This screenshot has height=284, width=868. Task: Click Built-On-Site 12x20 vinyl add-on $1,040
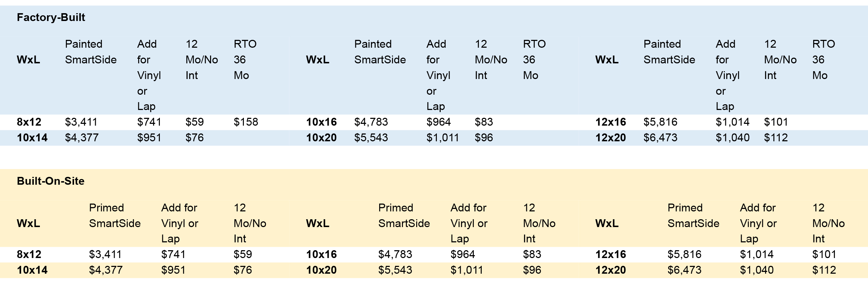point(757,270)
